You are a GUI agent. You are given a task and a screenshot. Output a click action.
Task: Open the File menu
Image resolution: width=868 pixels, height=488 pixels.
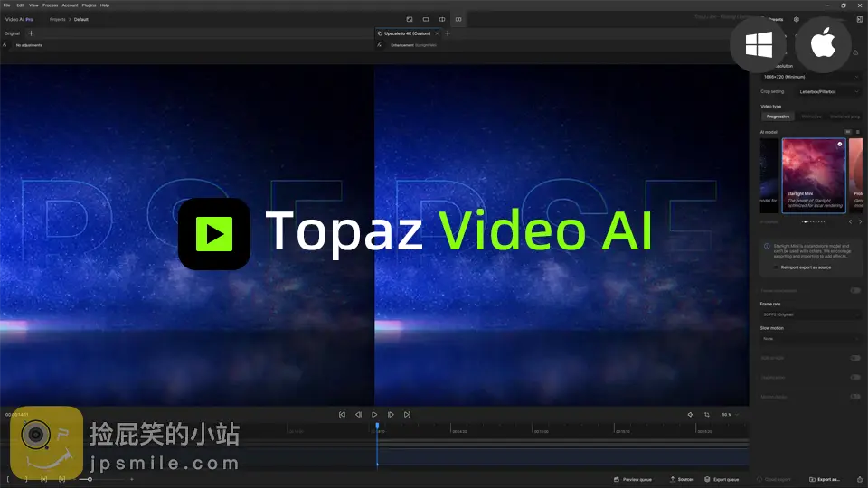(6, 5)
